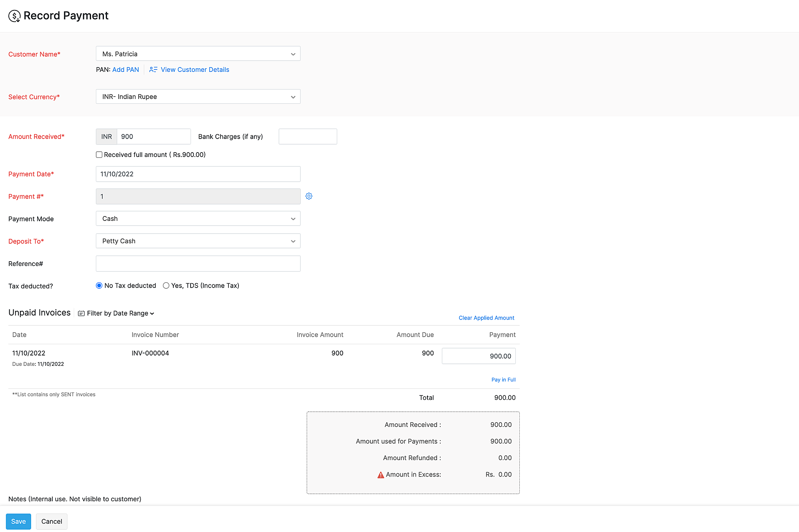Click the Save button
The image size is (799, 532).
pos(18,521)
